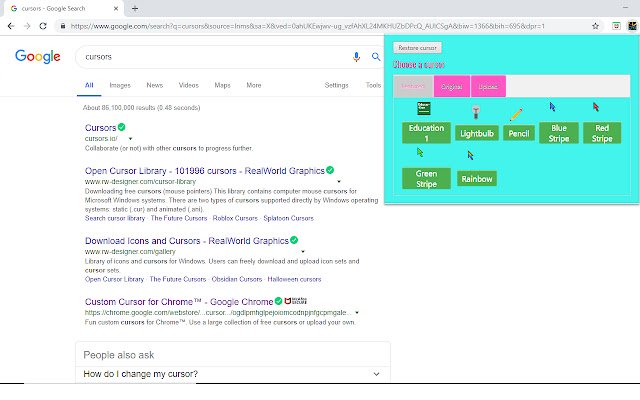Click the green badge beside Download Icons and Cursors
This screenshot has height=400, width=640.
pos(294,240)
